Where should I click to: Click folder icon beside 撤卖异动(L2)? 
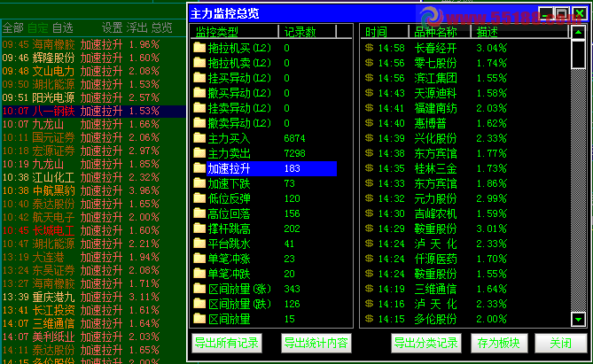[199, 123]
